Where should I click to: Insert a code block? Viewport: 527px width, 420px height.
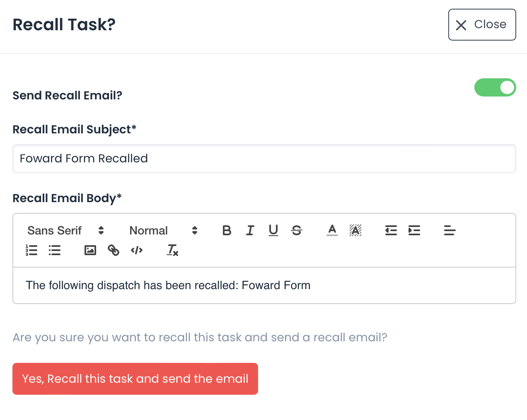(x=137, y=250)
